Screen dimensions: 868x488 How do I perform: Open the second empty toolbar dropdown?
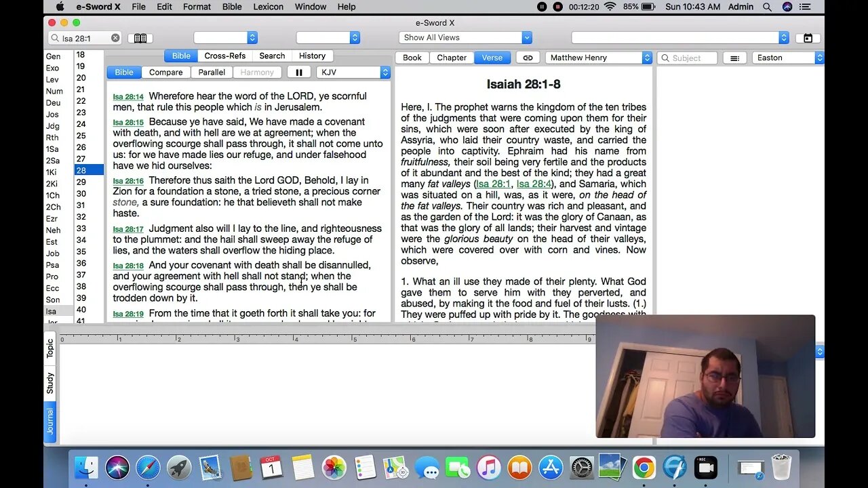pyautogui.click(x=328, y=38)
